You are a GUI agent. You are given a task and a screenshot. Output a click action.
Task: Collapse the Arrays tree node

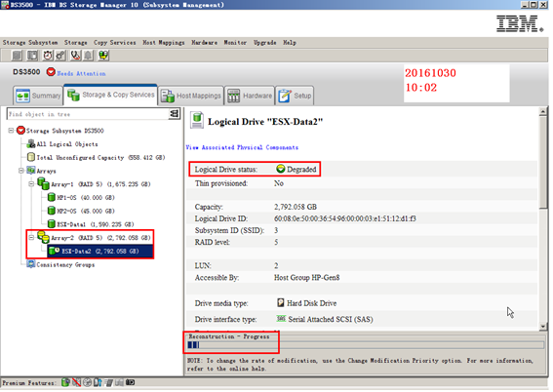(21, 171)
